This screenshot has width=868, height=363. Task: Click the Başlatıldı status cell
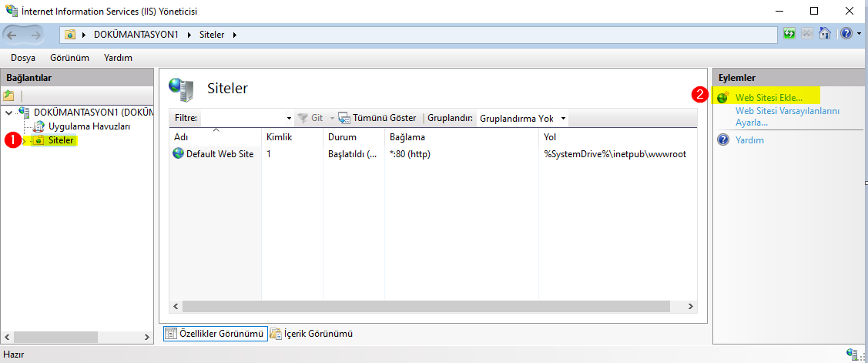353,154
